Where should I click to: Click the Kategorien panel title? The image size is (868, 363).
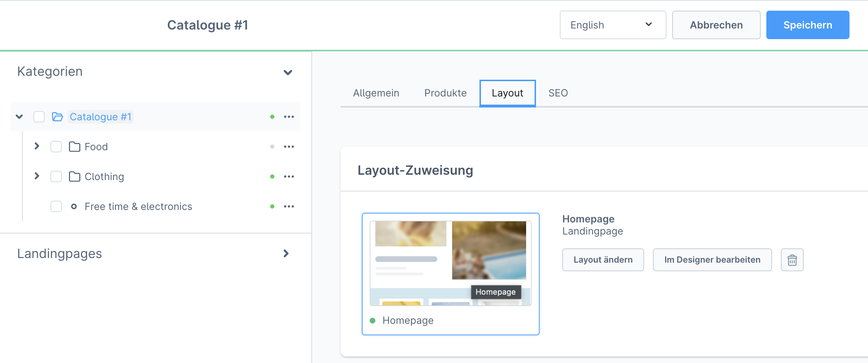pyautogui.click(x=50, y=71)
